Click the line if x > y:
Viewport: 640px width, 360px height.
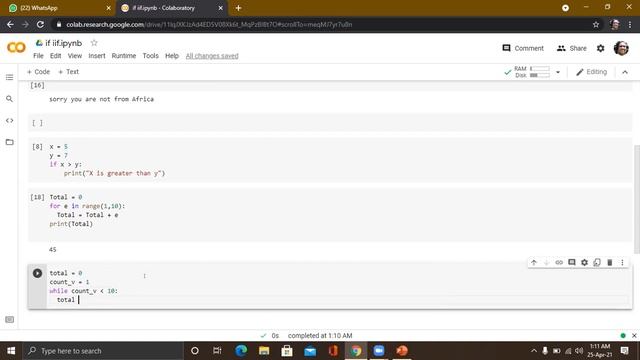[65, 164]
